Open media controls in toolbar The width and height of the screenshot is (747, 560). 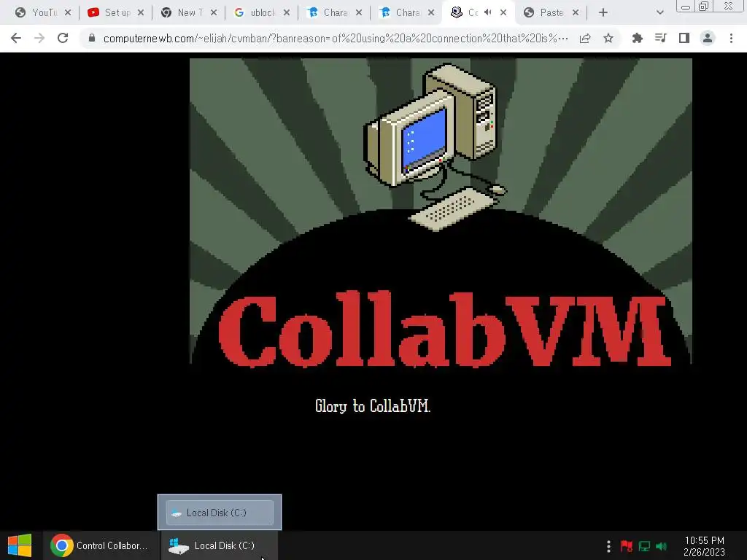(661, 38)
